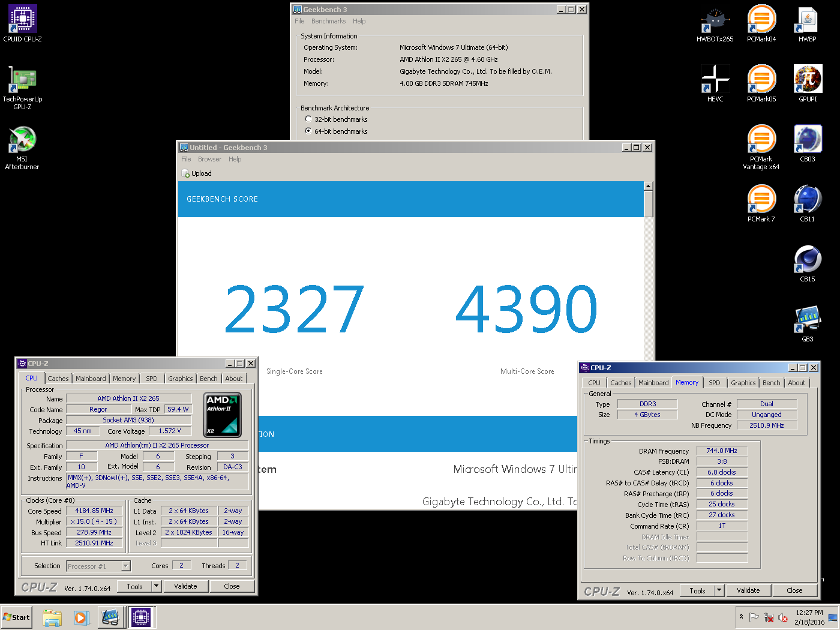The width and height of the screenshot is (840, 630).
Task: Open File menu in Geekbench 3 window
Action: click(x=299, y=21)
